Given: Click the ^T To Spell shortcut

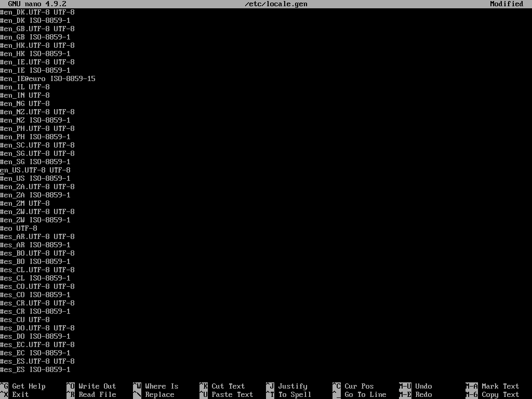Looking at the screenshot, I should tap(289, 395).
